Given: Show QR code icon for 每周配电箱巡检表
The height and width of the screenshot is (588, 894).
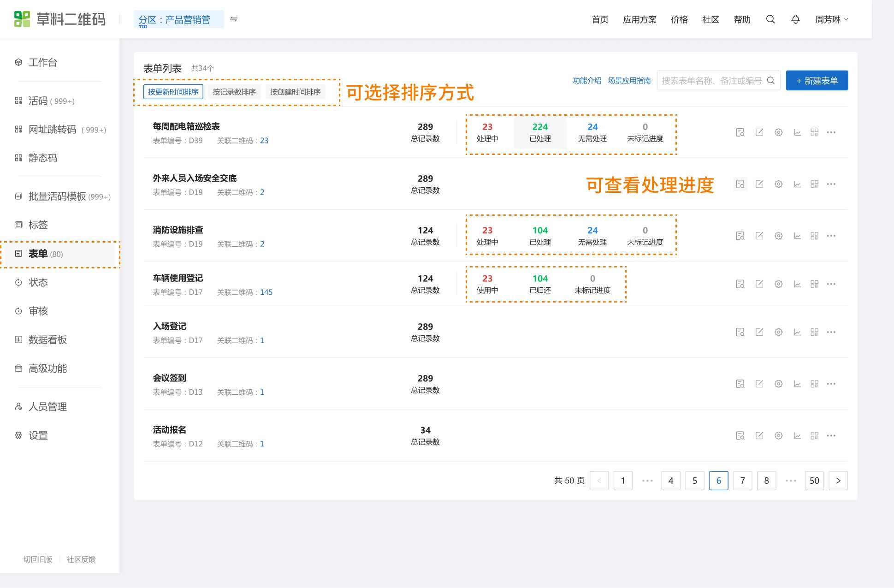Looking at the screenshot, I should click(814, 132).
